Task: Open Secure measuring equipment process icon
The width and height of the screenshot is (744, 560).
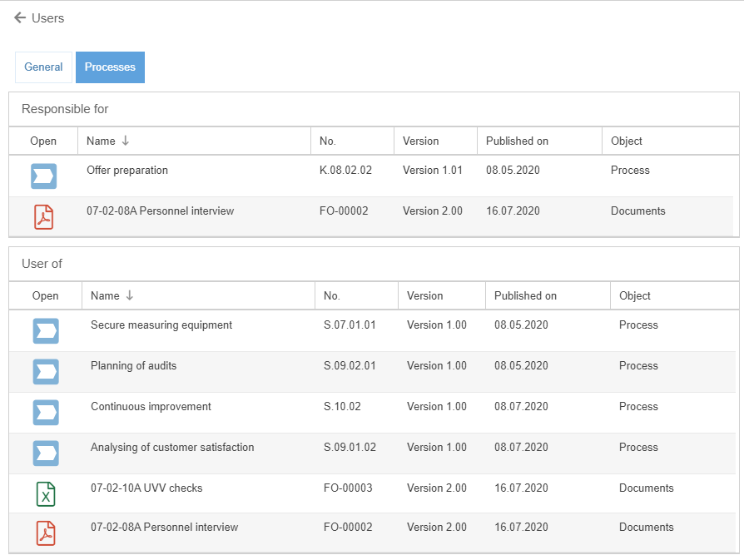Action: (46, 331)
